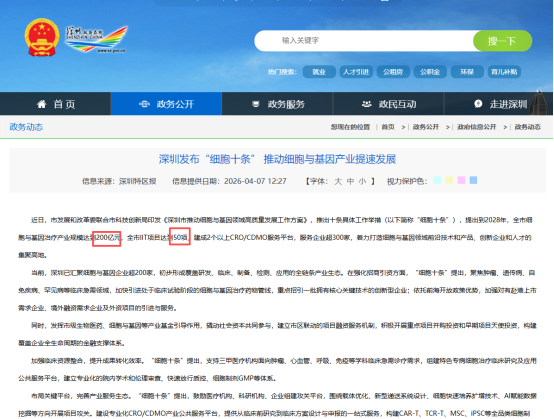
Task: Follow the 政务动态 breadcrumb link
Action: point(528,127)
